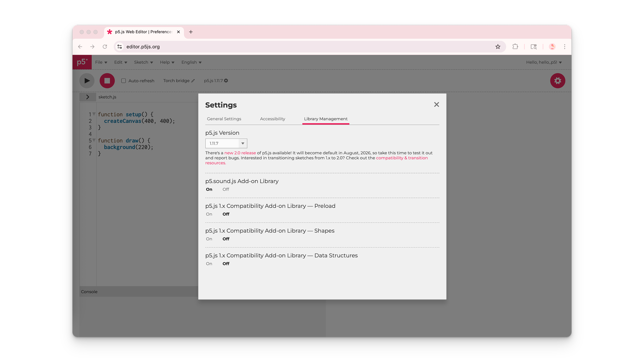644x362 pixels.
Task: Go back in browser history
Action: click(x=80, y=47)
